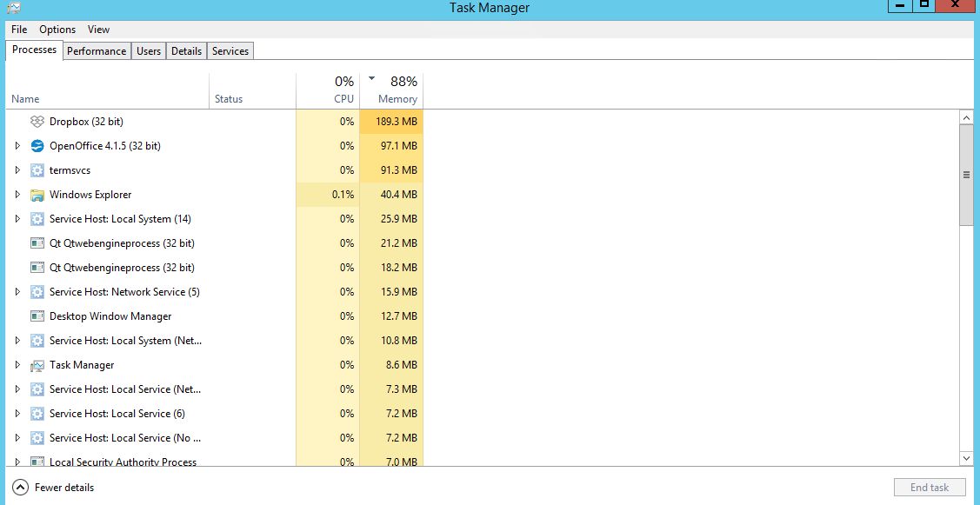Expand the Task Manager process group
Screen dimensions: 980x505
[x=17, y=365]
